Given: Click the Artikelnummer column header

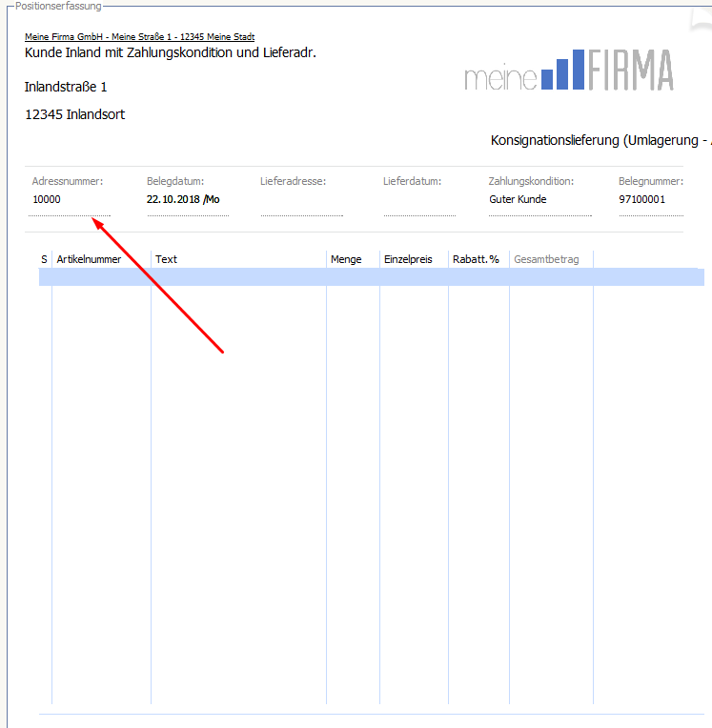Looking at the screenshot, I should click(x=101, y=259).
